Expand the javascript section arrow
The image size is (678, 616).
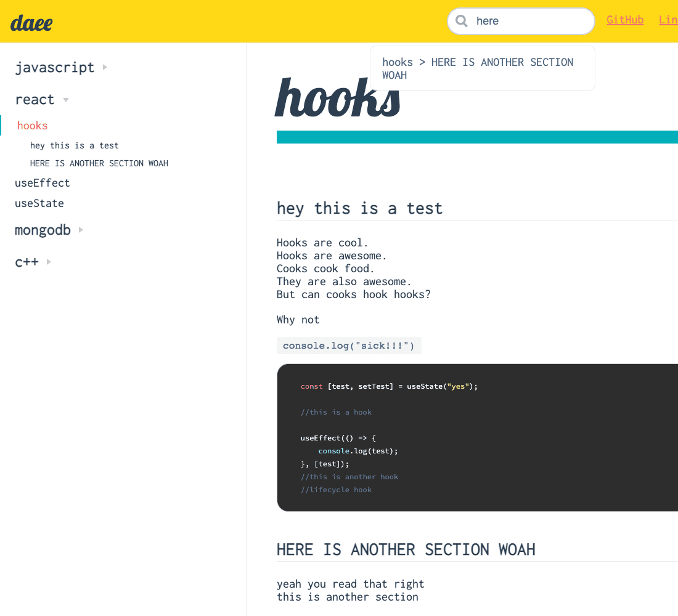(x=105, y=67)
